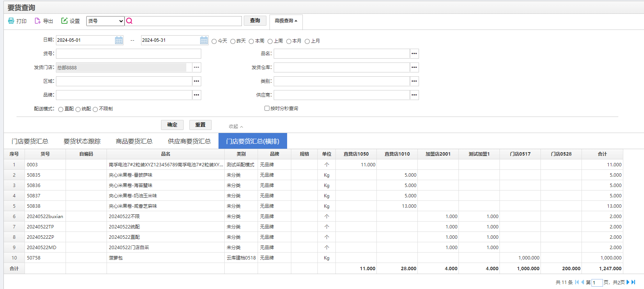Switch to 门店要货汇总 tab

coord(30,141)
